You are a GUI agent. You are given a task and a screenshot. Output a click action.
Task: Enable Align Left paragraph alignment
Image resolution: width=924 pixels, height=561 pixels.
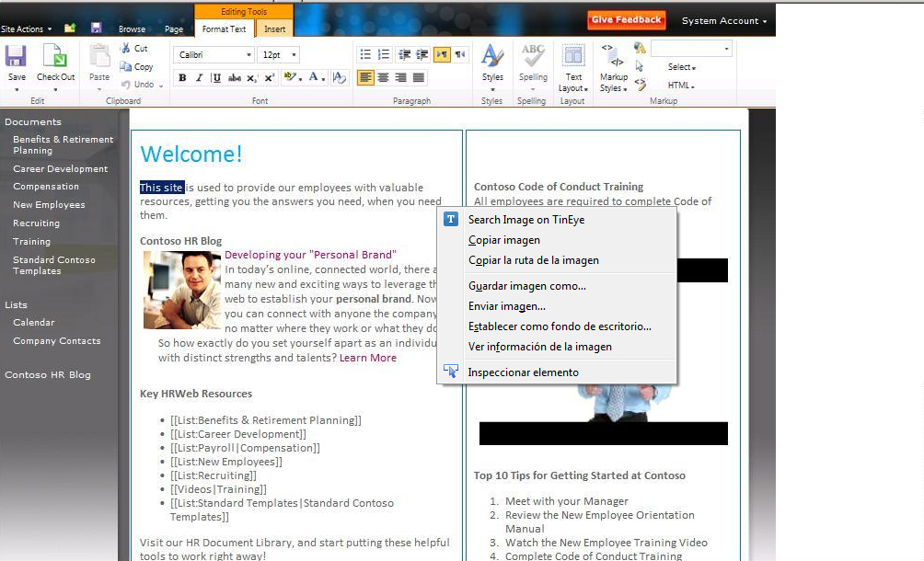point(365,77)
